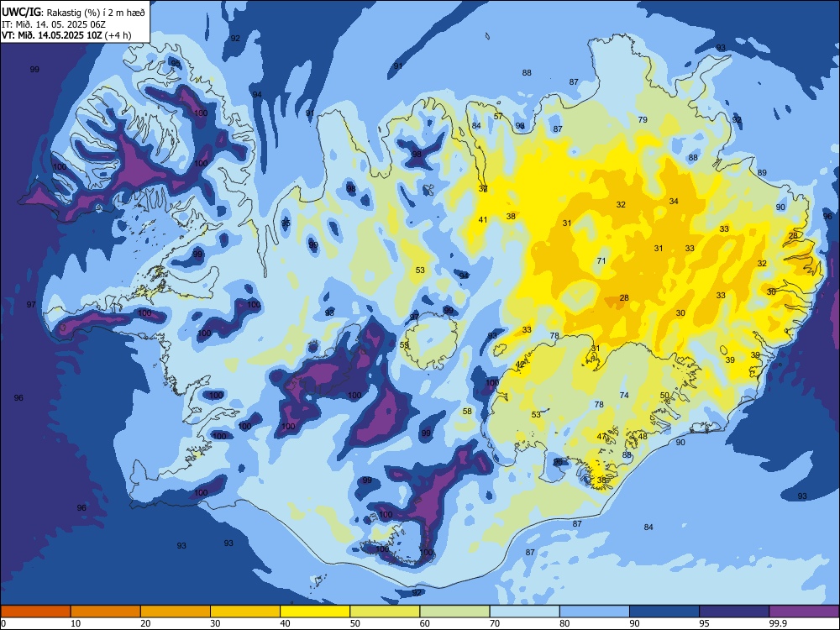Click the dark orange 0–10 legend swatch
840x630 pixels.
click(35, 612)
